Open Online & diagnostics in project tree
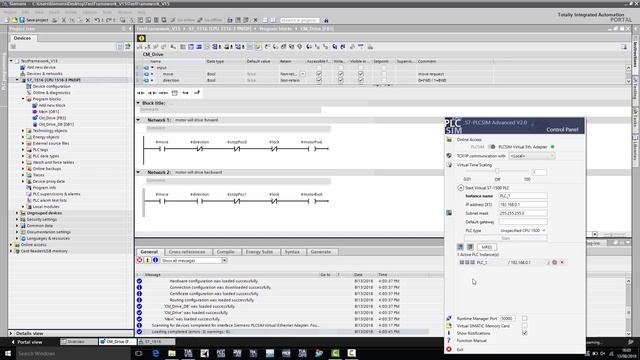The image size is (640, 360). [x=51, y=93]
